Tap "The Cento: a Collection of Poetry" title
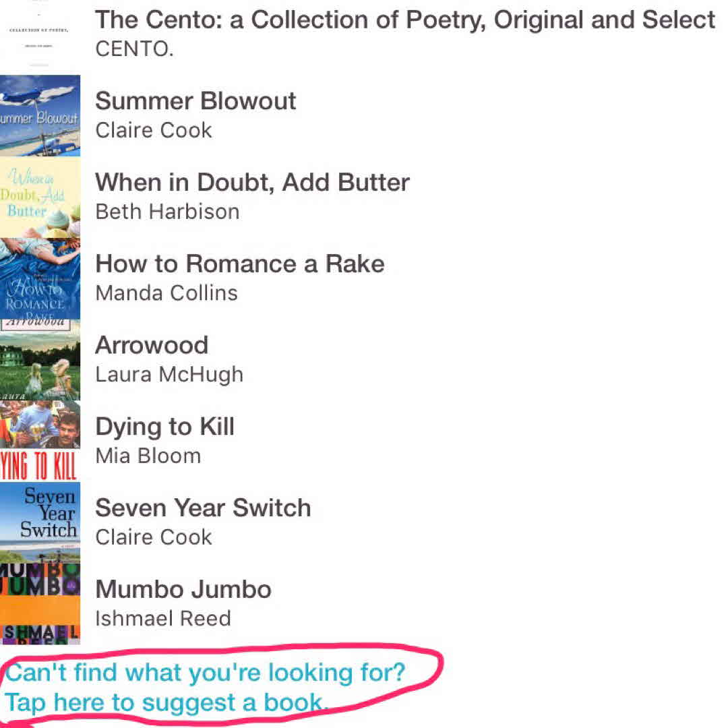The height and width of the screenshot is (728, 728). [x=404, y=20]
